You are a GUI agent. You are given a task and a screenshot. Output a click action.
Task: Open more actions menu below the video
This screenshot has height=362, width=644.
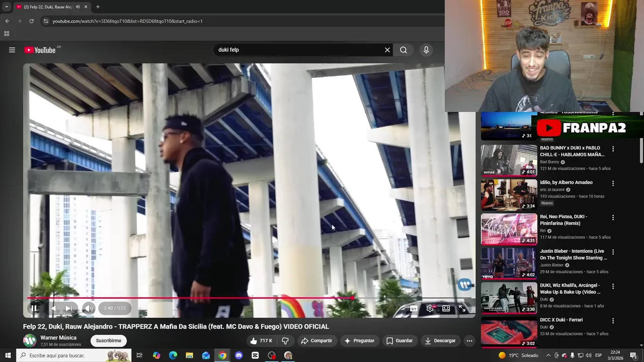(x=469, y=340)
